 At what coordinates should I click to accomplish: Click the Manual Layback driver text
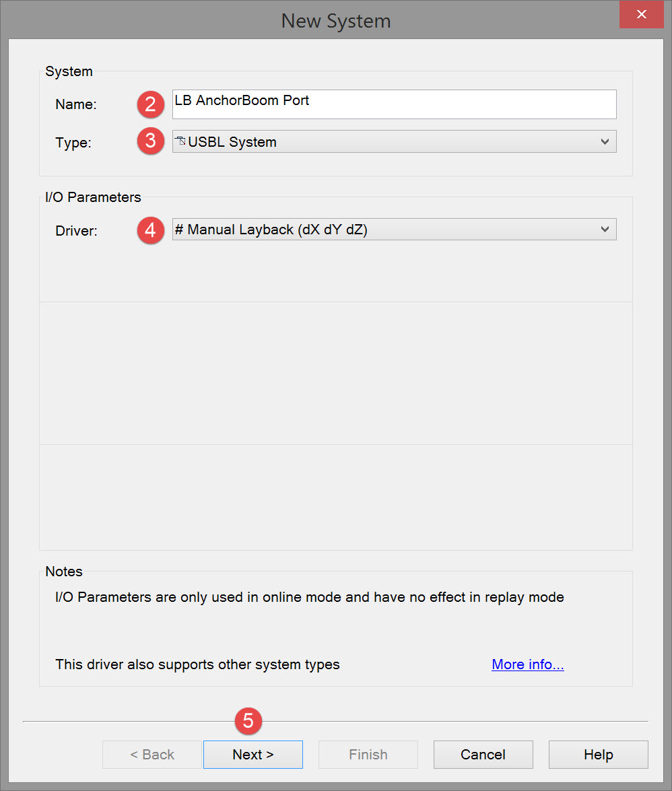tap(271, 230)
